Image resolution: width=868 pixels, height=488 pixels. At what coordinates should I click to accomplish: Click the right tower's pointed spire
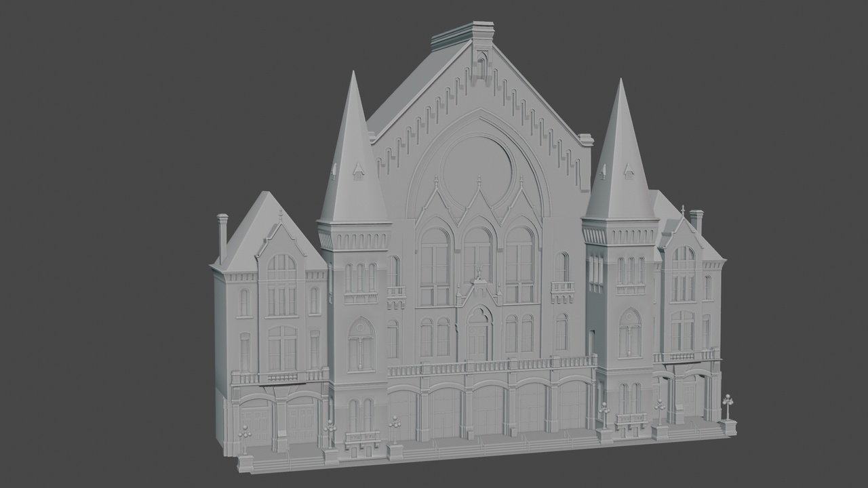click(x=621, y=149)
